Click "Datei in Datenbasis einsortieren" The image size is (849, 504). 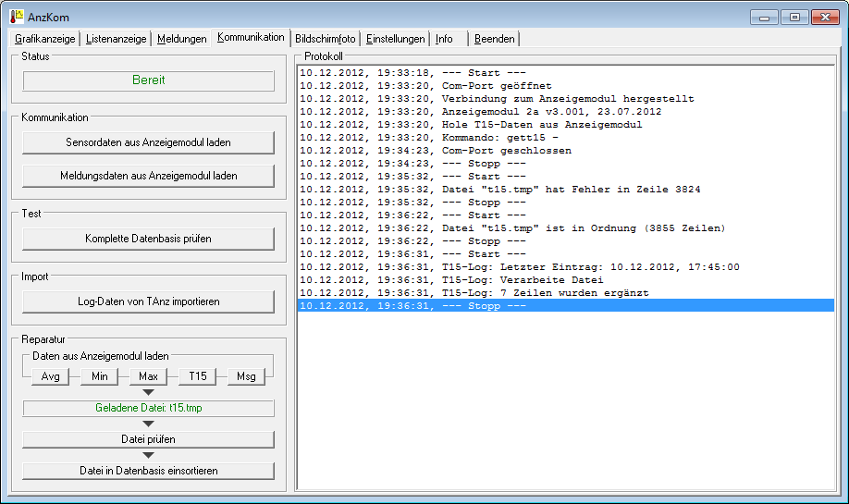click(148, 471)
